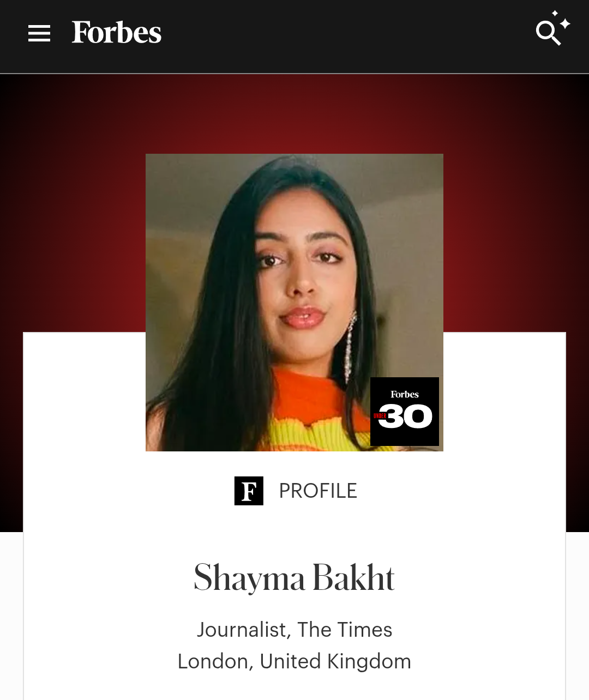Viewport: 589px width, 700px height.
Task: Click the Shayma Bakht name heading
Action: click(294, 578)
